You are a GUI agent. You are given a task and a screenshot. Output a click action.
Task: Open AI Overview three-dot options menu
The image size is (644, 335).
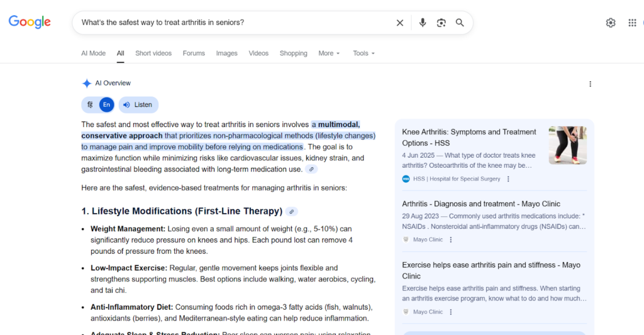590,84
